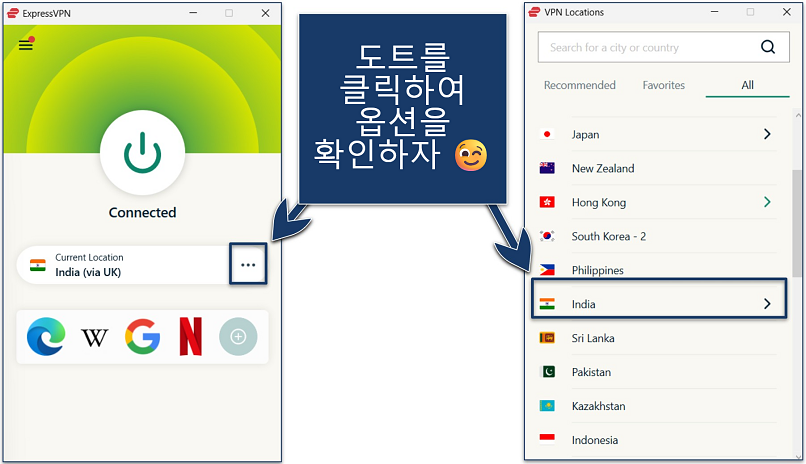This screenshot has width=806, height=464.
Task: Select Hong Kong location
Action: tap(658, 202)
